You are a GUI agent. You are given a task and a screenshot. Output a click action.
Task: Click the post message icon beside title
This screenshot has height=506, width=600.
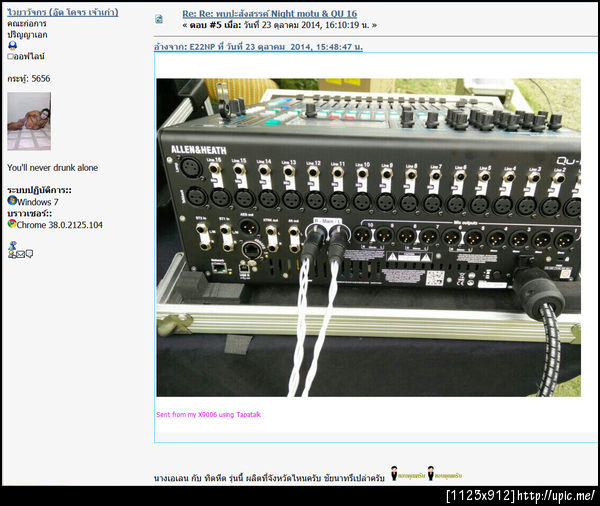tap(159, 19)
